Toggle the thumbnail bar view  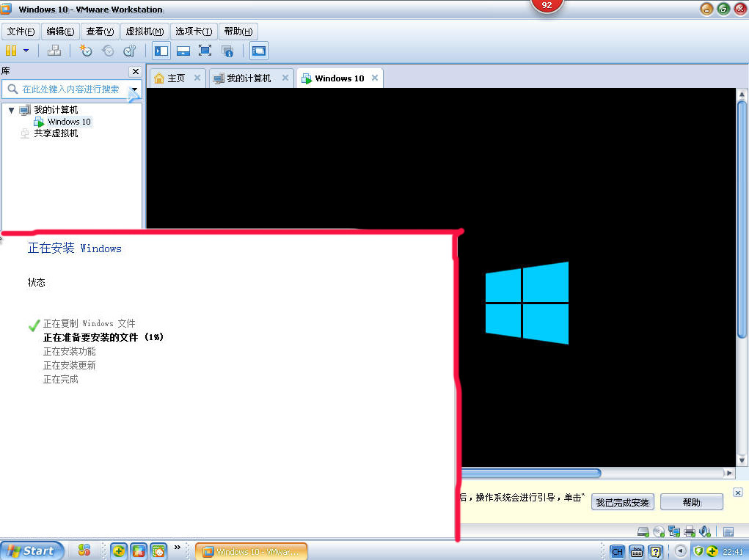coord(183,51)
